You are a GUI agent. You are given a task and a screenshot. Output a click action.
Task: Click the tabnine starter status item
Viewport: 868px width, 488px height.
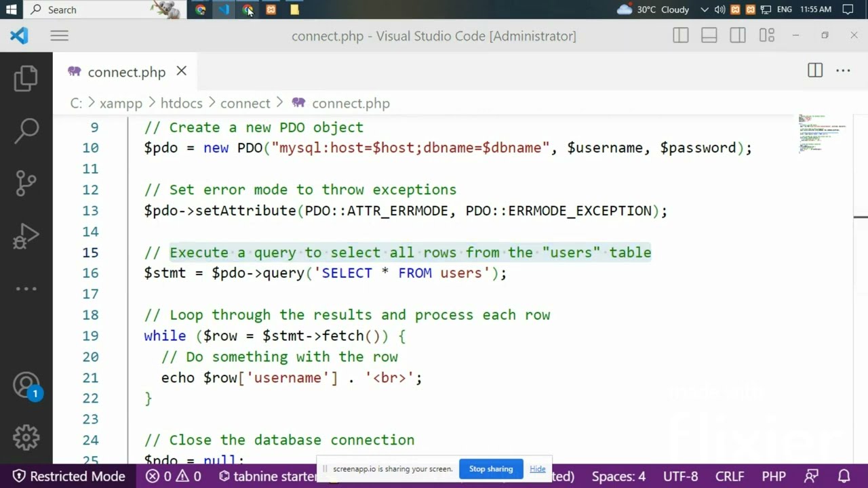pyautogui.click(x=267, y=476)
